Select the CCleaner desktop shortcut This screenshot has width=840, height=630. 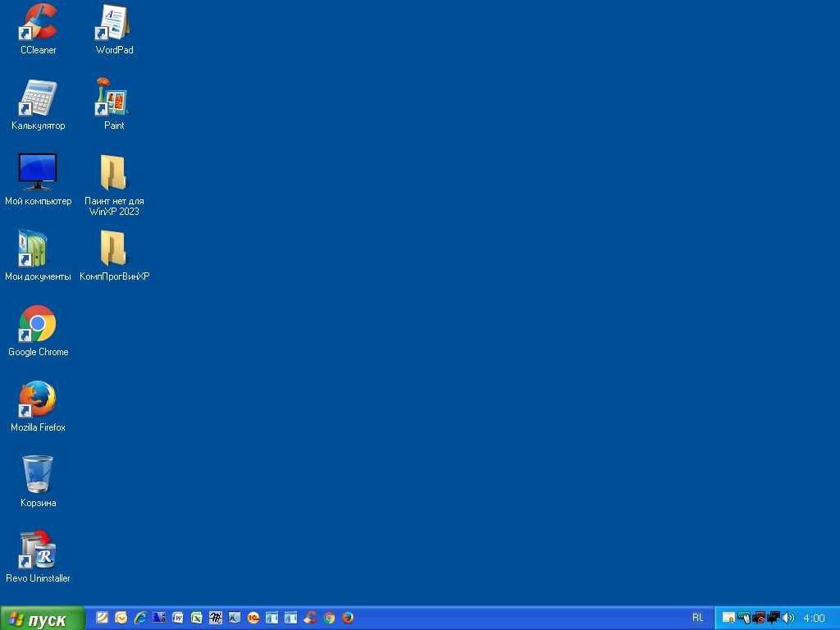point(38,30)
